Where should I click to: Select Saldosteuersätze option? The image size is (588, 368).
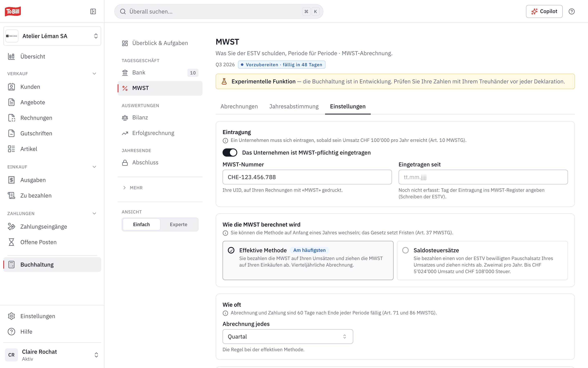tap(482, 260)
